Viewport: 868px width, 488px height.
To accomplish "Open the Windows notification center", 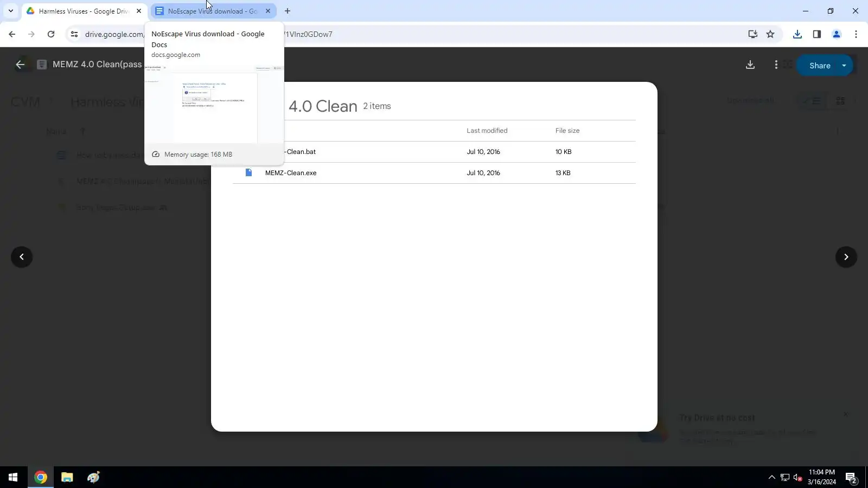I will (x=851, y=478).
